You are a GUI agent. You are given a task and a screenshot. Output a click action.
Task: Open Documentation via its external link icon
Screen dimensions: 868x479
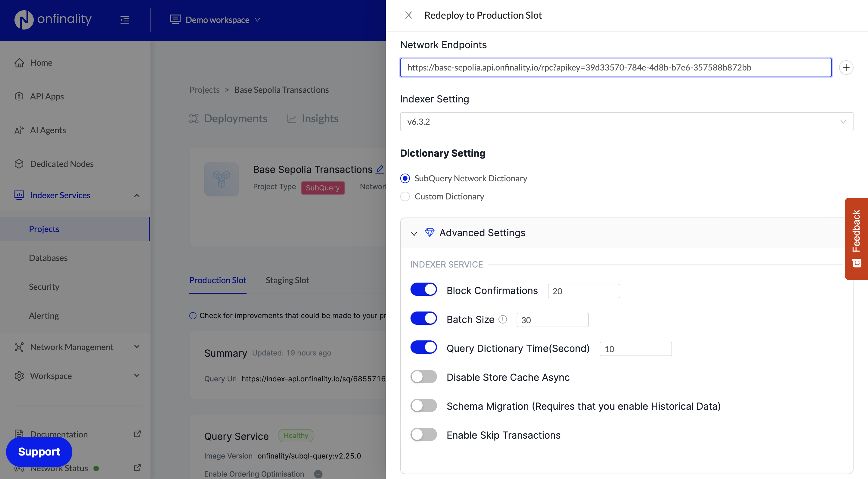click(x=137, y=434)
